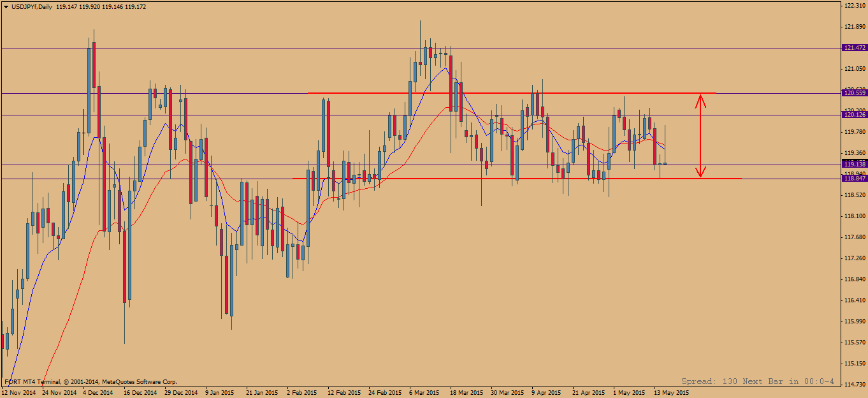868x398 pixels.
Task: Click the 21 Apr 2015 date label
Action: click(x=588, y=392)
